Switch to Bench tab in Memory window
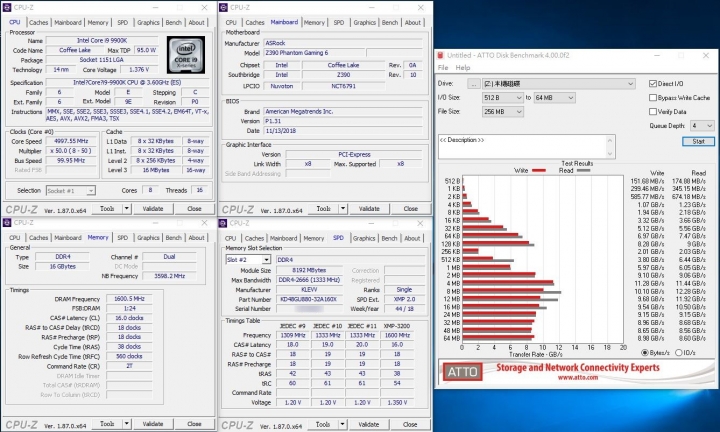720x432 pixels. tap(174, 238)
